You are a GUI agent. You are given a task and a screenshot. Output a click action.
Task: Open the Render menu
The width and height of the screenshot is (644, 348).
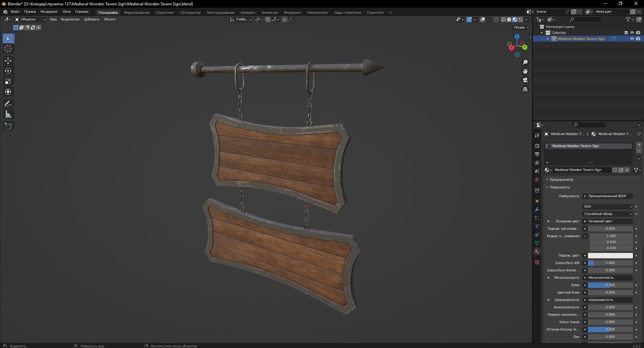coord(49,12)
